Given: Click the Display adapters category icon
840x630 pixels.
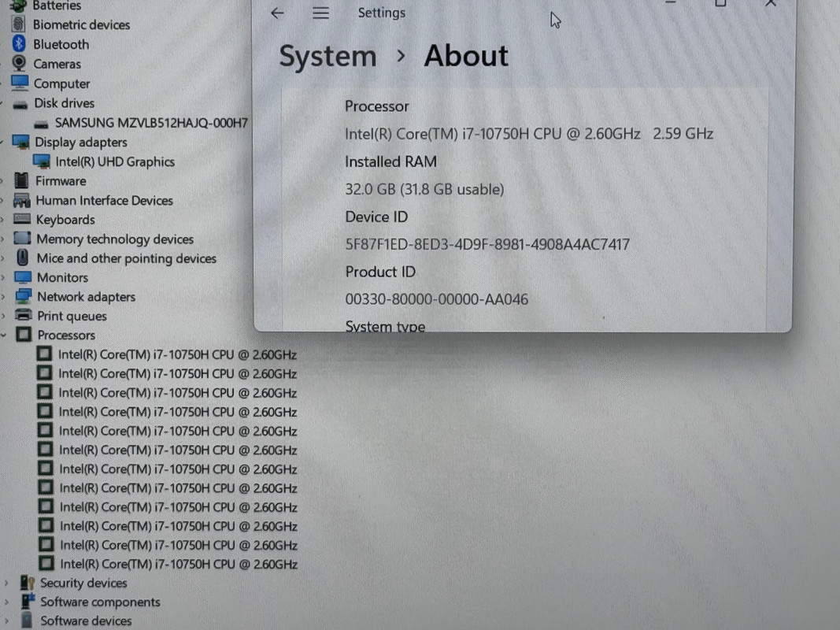Looking at the screenshot, I should pyautogui.click(x=21, y=142).
